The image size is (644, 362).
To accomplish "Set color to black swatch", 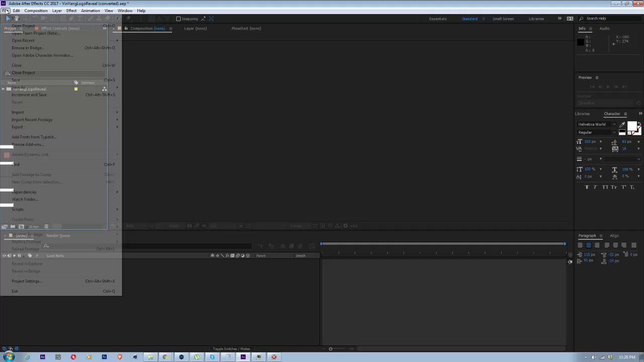I will (622, 131).
